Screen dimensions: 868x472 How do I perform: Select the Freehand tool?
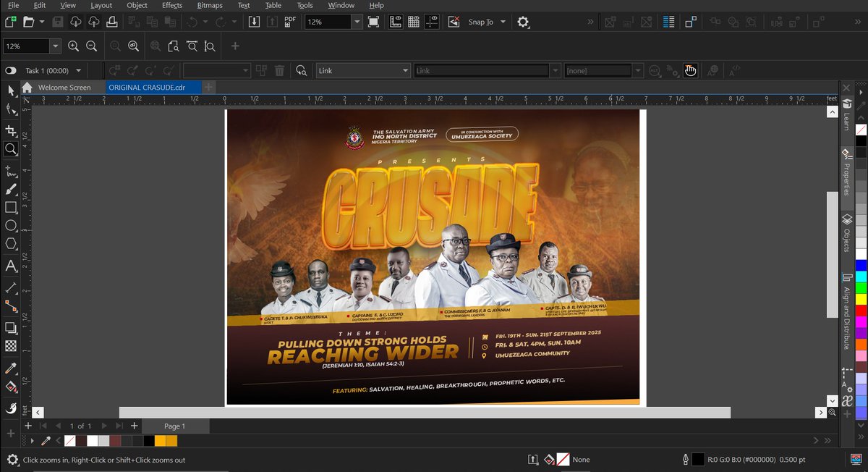pos(11,172)
